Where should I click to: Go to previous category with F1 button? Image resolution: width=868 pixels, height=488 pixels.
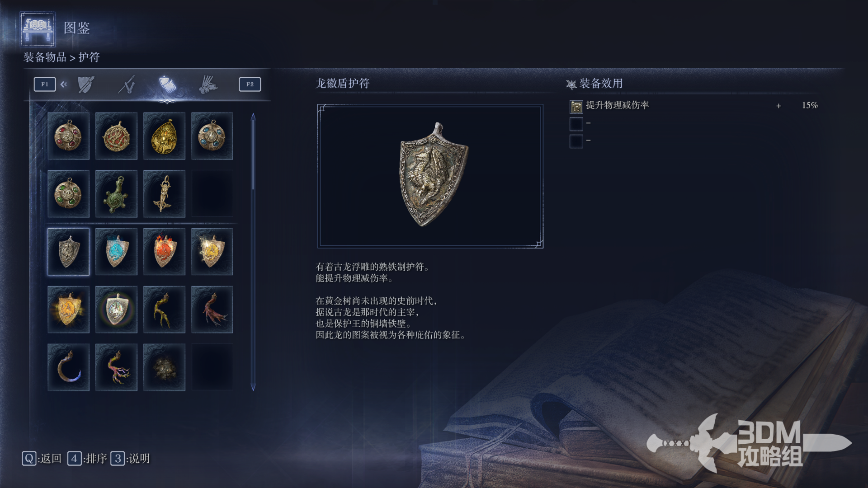click(45, 84)
